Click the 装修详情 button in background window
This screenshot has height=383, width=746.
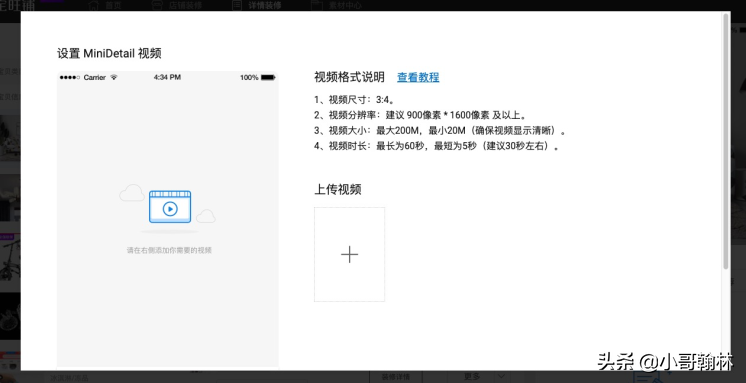[396, 377]
